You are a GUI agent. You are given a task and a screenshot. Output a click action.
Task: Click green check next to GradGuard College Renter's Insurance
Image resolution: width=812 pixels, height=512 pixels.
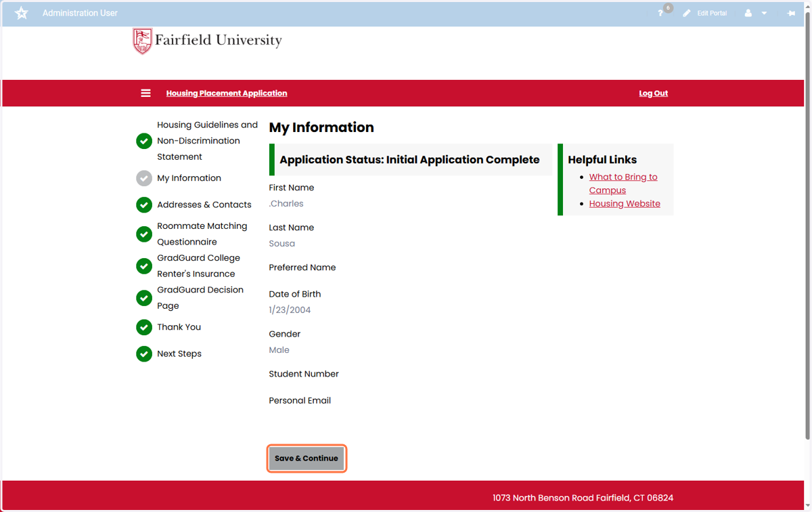point(144,265)
